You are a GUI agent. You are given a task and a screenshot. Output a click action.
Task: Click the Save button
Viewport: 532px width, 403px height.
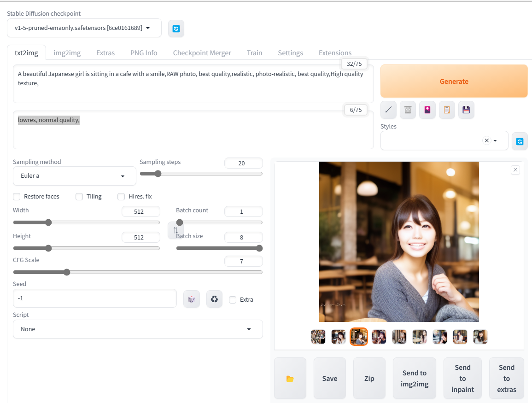point(329,379)
